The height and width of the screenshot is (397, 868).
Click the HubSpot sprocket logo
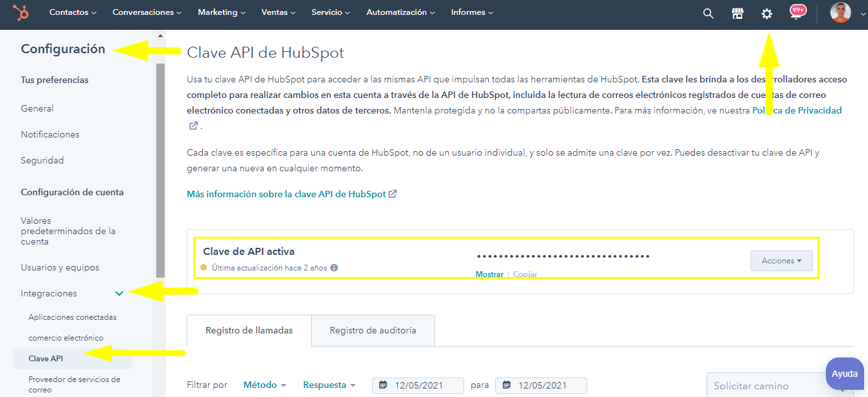tap(21, 13)
